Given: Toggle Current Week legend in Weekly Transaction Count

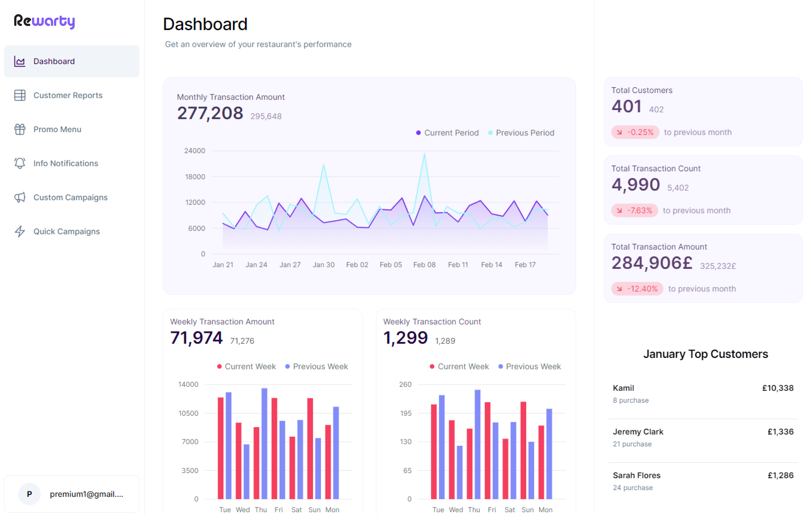Looking at the screenshot, I should pyautogui.click(x=459, y=367).
